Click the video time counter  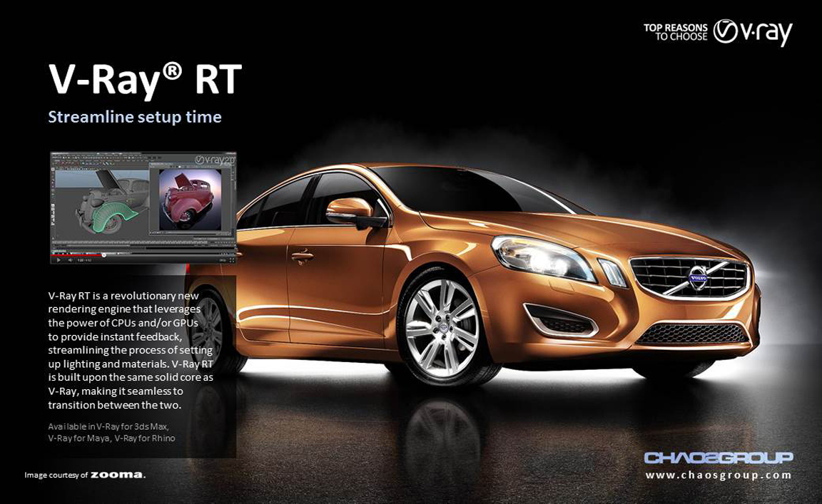click(x=84, y=260)
